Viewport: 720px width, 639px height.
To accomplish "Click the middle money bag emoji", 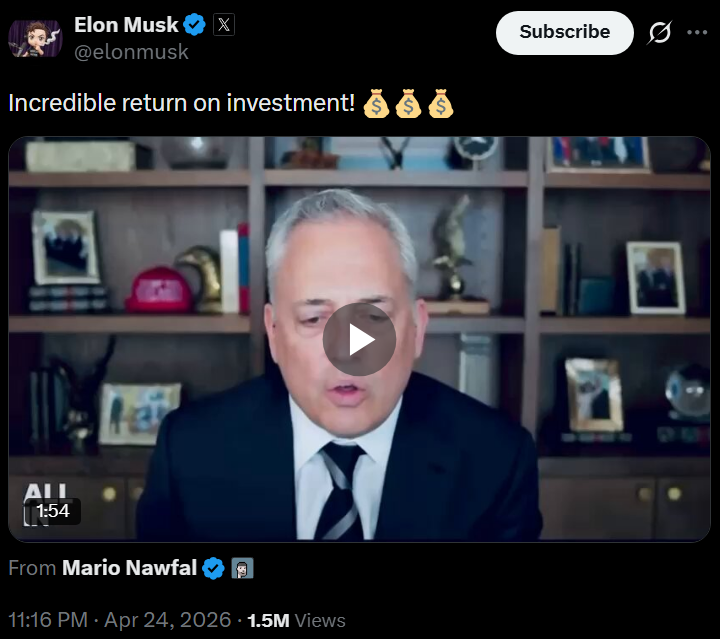I will 408,103.
